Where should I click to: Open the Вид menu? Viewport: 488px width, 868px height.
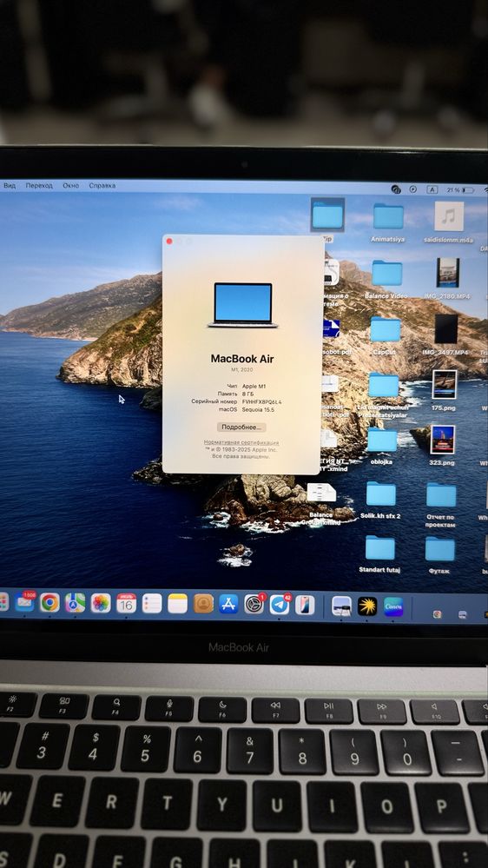[10, 185]
